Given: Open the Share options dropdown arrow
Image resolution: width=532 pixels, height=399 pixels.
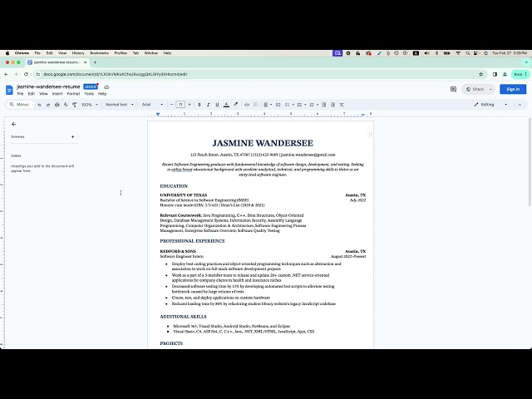Looking at the screenshot, I should [x=490, y=89].
